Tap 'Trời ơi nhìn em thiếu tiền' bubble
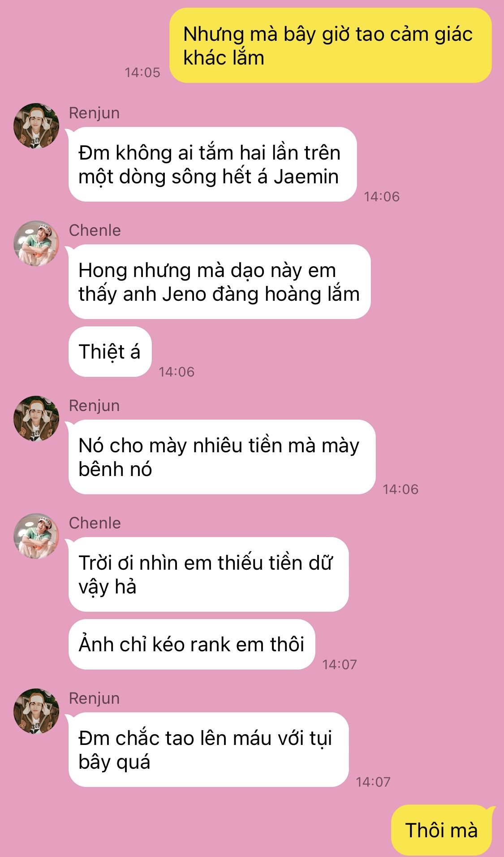The height and width of the screenshot is (857, 504). pos(208,575)
